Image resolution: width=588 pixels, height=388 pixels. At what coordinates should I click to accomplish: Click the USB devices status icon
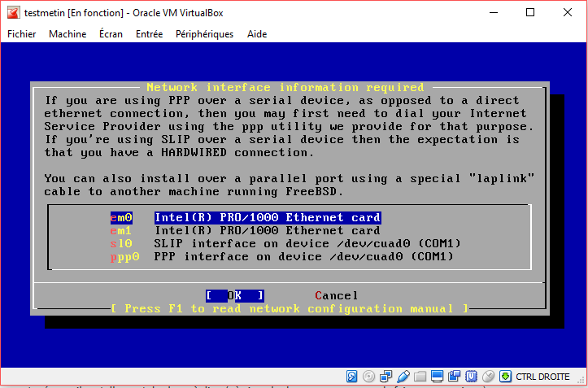[403, 376]
